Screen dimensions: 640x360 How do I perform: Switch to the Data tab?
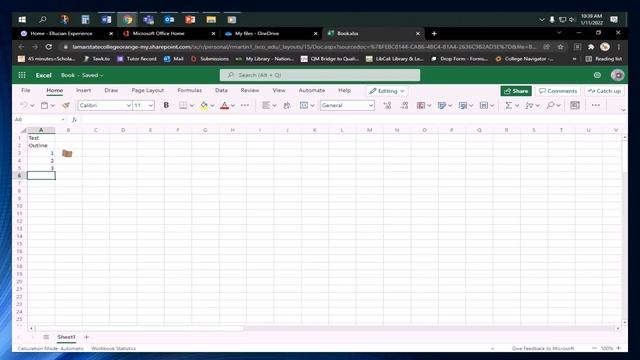point(221,90)
